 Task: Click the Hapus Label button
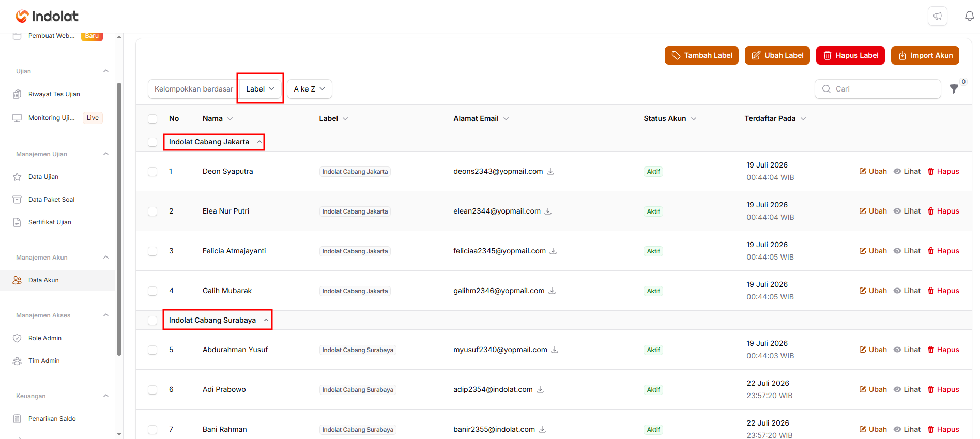coord(850,55)
